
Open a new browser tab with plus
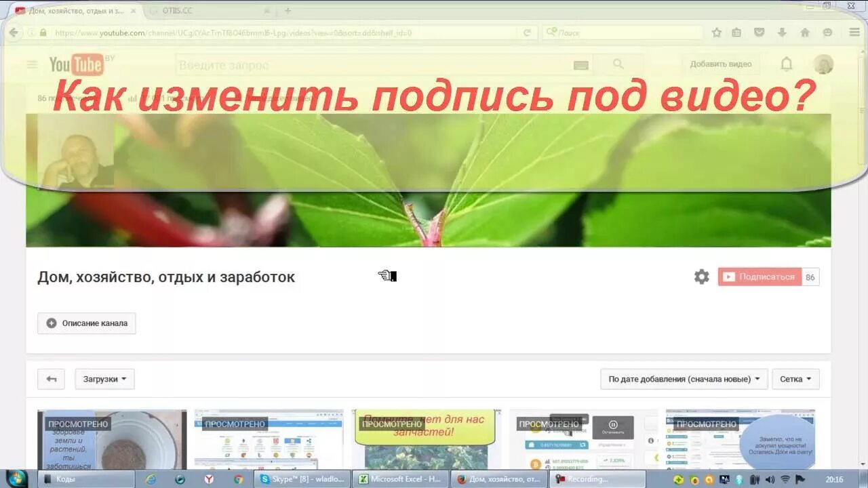[x=288, y=10]
